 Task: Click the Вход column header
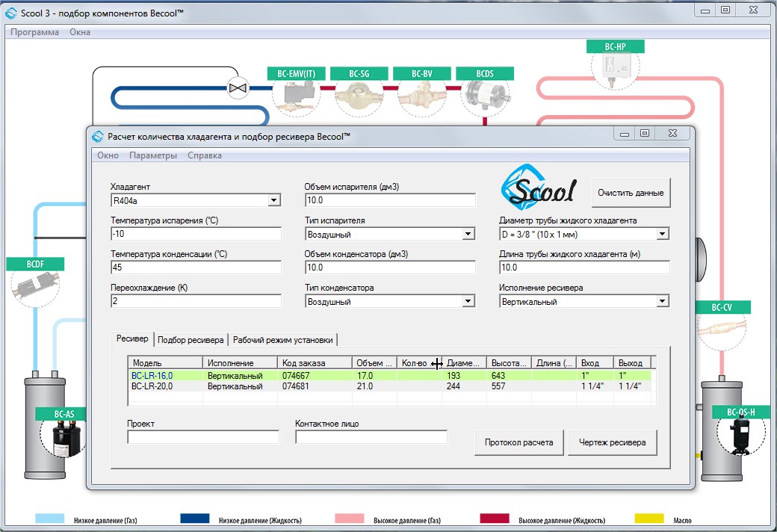coord(595,363)
